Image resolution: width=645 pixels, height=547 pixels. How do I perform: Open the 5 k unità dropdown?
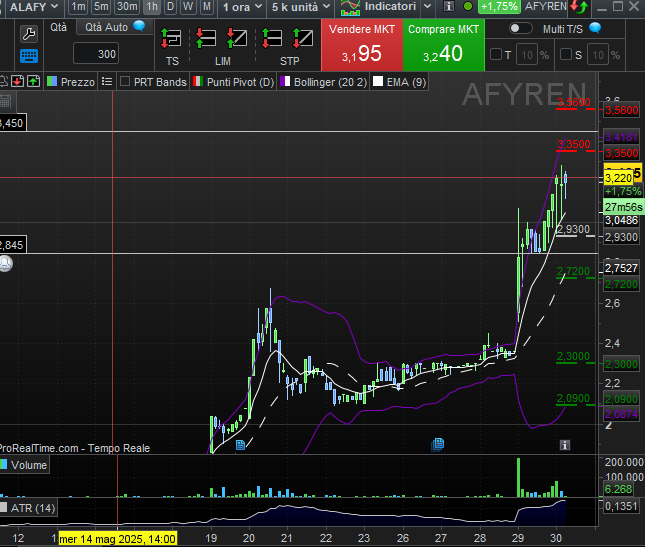click(x=301, y=7)
